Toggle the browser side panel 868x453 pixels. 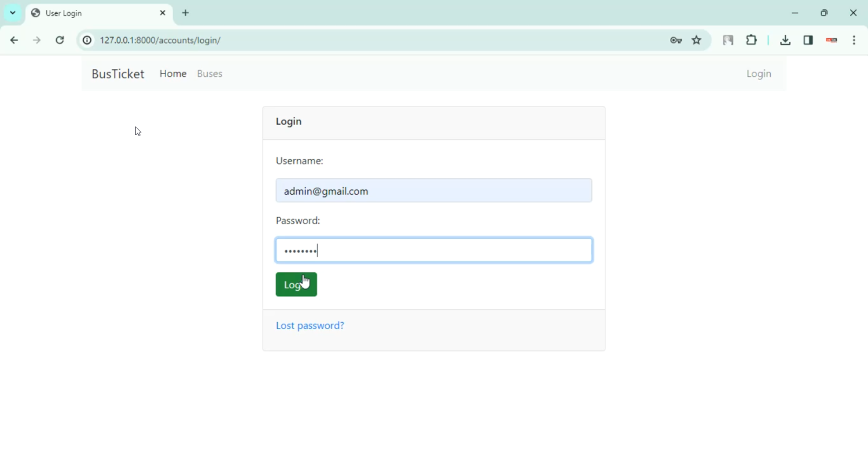coord(808,41)
